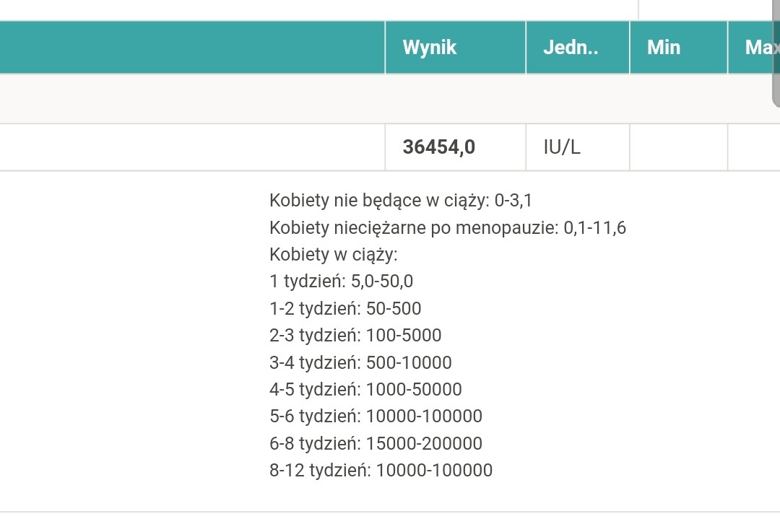Click the "6-8 tydzień: 15000-200000" range line
Image resolution: width=780 pixels, height=532 pixels.
(x=376, y=444)
